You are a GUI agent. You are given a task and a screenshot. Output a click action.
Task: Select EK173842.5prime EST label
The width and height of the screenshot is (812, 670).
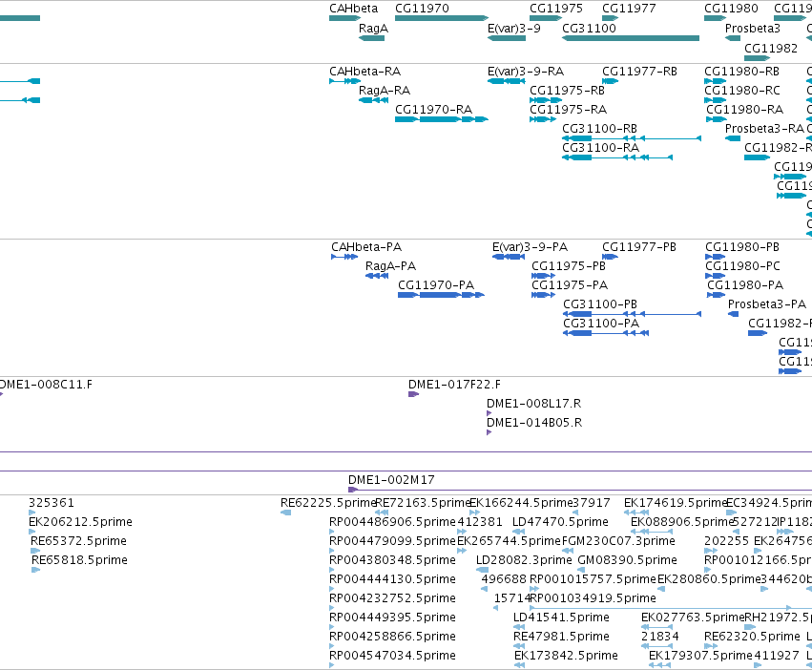coord(566,656)
